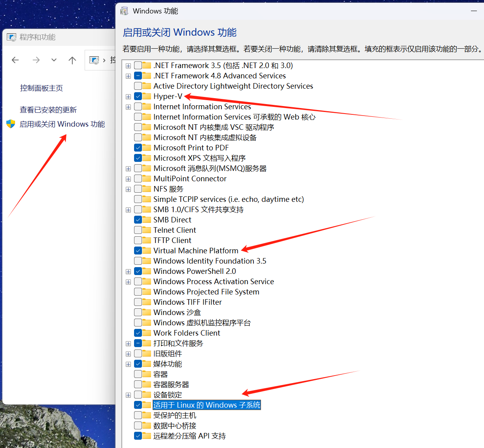Click folder icon next to Windows Projected File System
This screenshot has width=484, height=448.
(x=147, y=292)
